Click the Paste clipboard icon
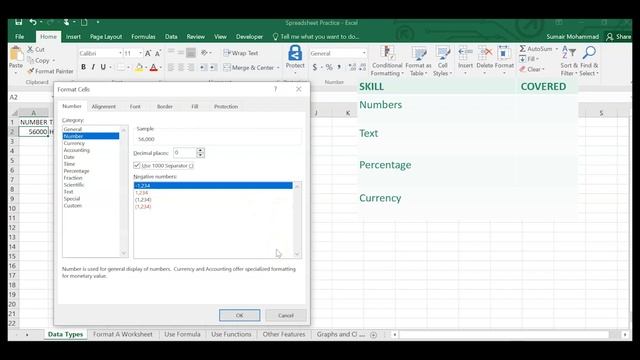The width and height of the screenshot is (640, 360). 16,54
